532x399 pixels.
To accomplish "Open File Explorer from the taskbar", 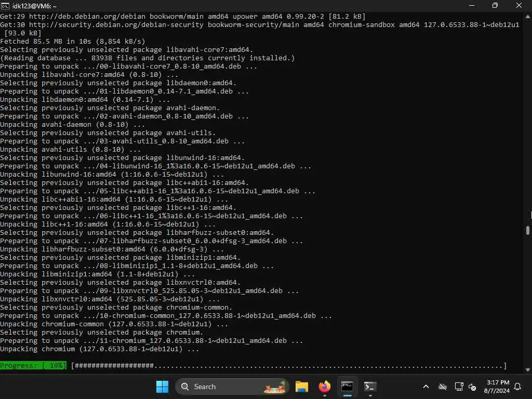I will click(x=301, y=387).
